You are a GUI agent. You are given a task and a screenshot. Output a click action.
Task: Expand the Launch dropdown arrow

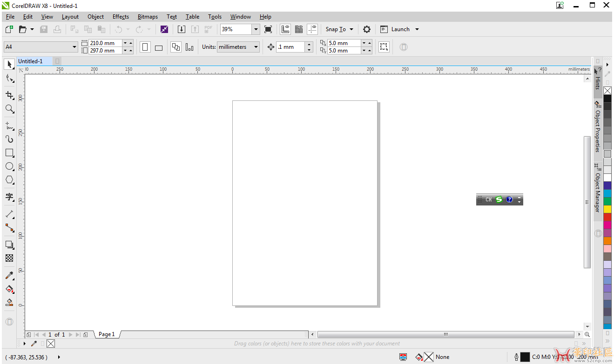[x=417, y=29]
